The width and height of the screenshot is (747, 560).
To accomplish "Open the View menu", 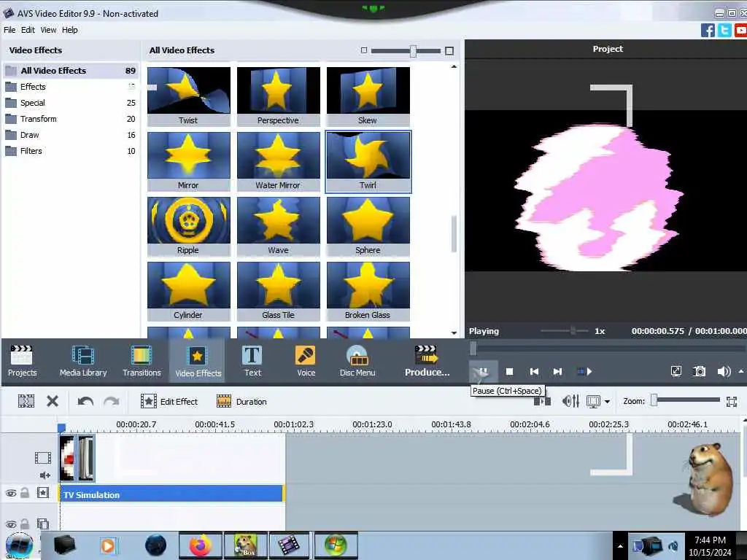I will (48, 30).
